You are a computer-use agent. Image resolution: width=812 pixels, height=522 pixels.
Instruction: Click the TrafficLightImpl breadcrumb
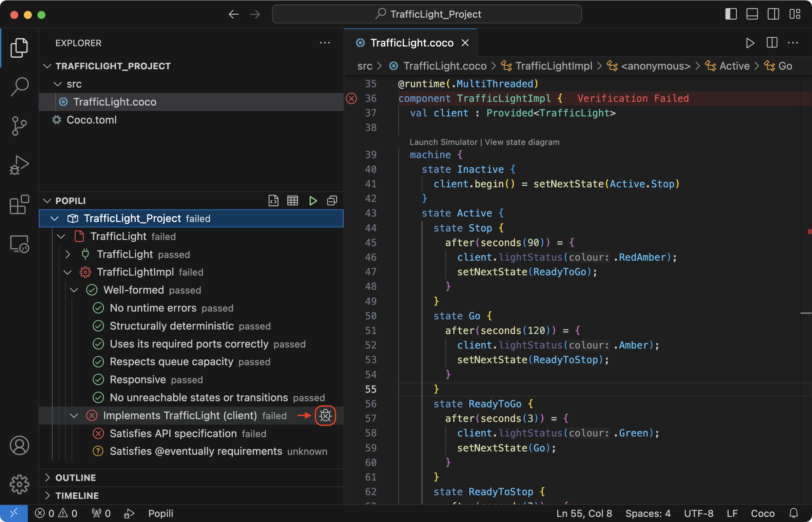pos(554,66)
